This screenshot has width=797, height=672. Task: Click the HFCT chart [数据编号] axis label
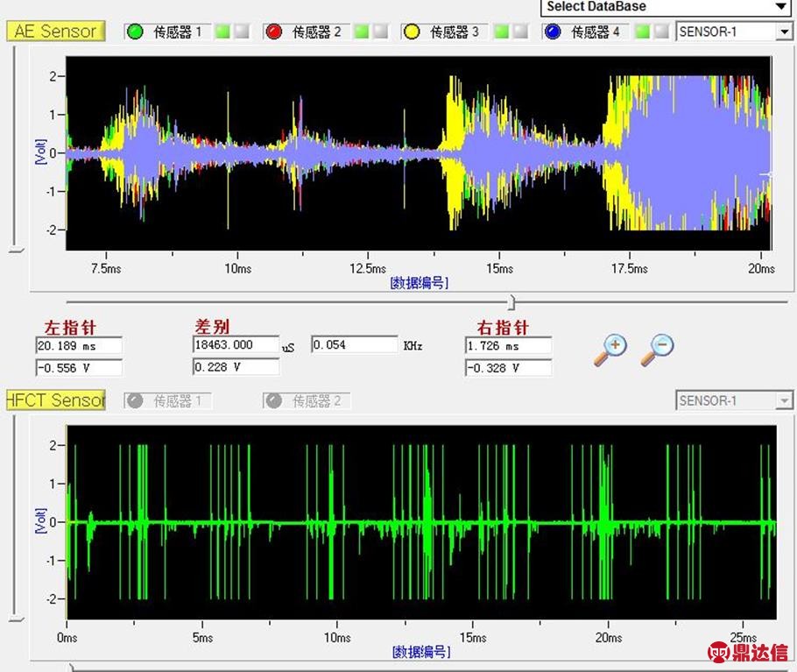(x=421, y=651)
